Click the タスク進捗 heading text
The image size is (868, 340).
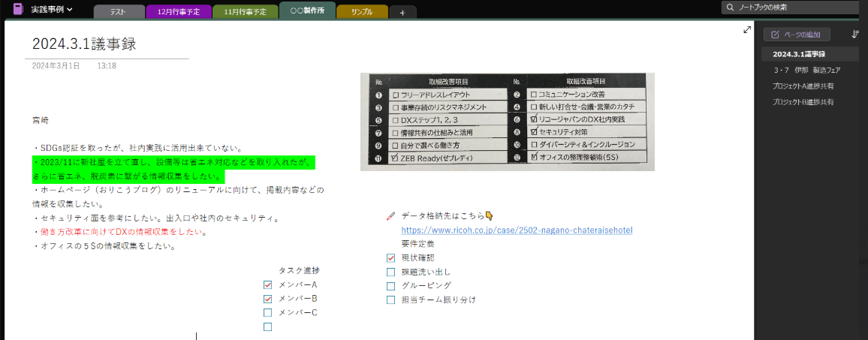[x=299, y=271]
